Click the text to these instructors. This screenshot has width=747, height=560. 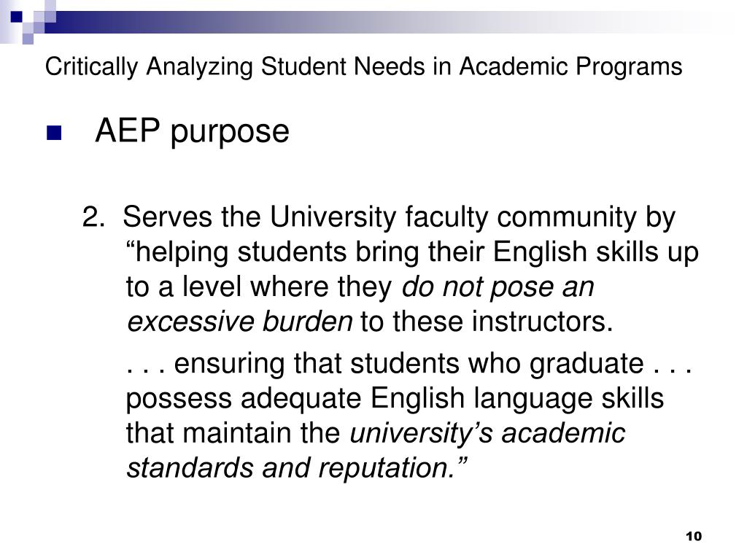click(487, 322)
